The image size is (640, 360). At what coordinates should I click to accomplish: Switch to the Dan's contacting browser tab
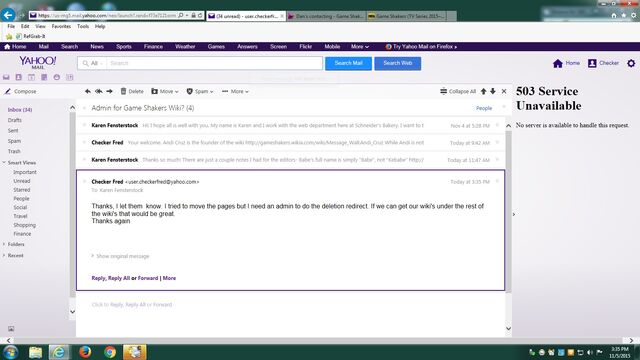[x=326, y=16]
